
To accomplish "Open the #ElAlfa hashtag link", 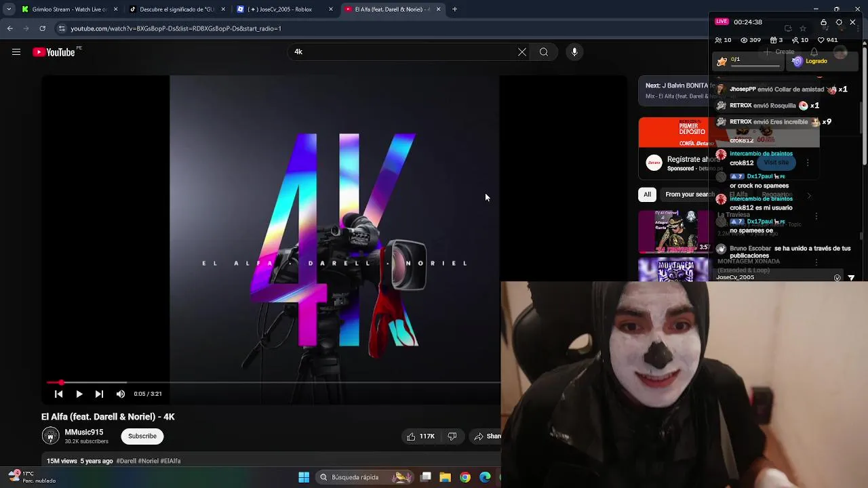I will click(171, 461).
